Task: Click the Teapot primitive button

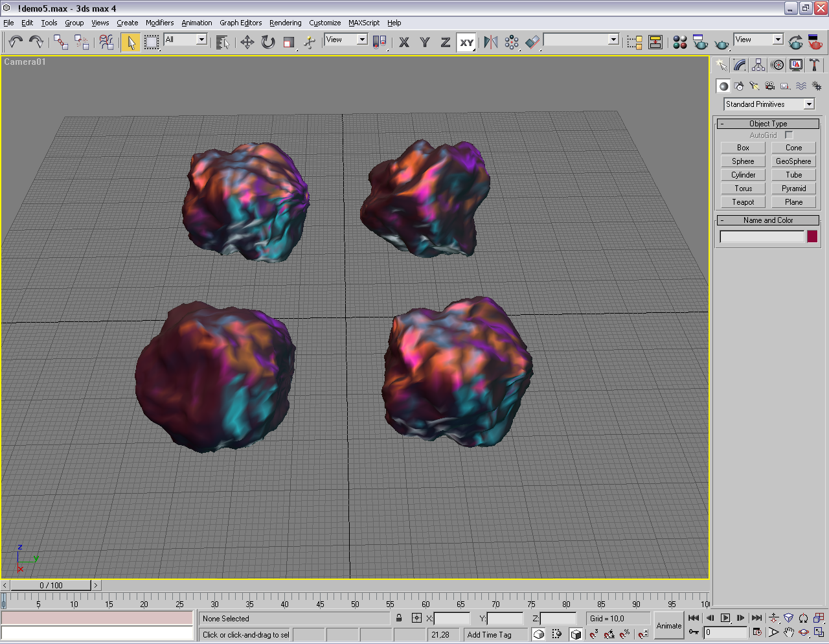Action: point(743,202)
